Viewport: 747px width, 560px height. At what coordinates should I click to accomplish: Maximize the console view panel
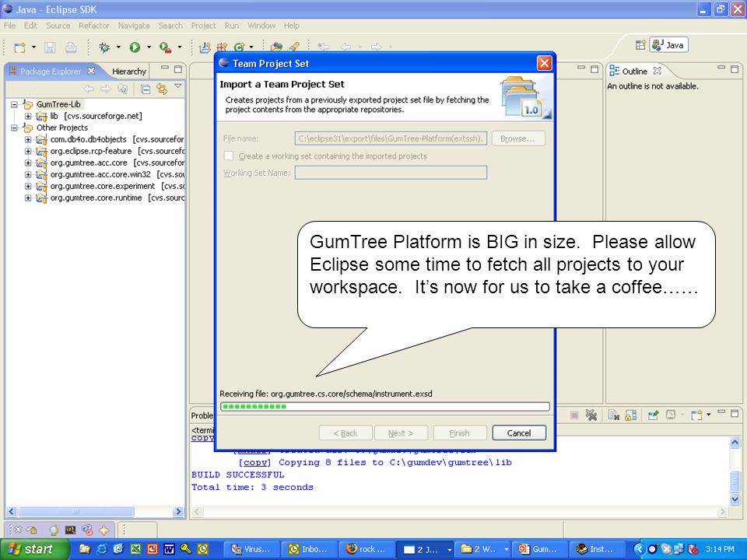735,413
